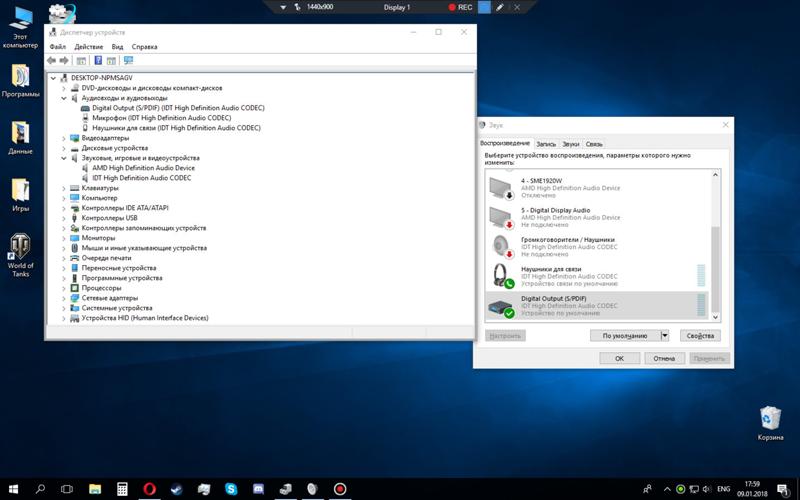Select 5 - Digital Display Audio device
The image size is (800, 500).
pyautogui.click(x=596, y=217)
